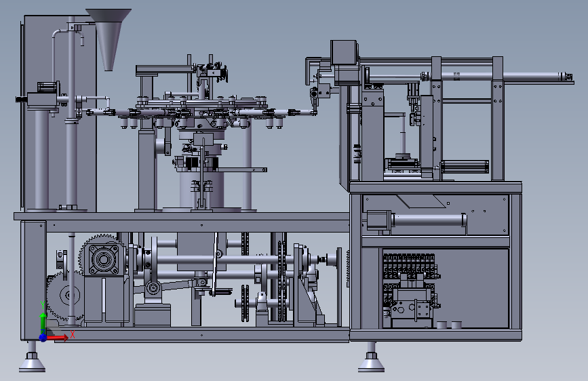This screenshot has width=588, height=381.
Task: Select the horizontal cylinder inside right cabinet panel
Action: tap(428, 220)
